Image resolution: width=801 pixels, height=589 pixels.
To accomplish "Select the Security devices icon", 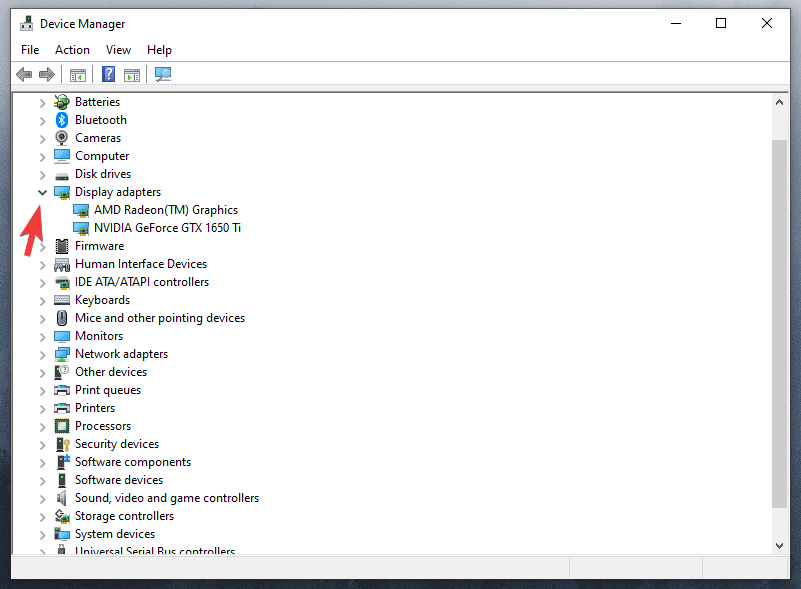I will point(62,444).
